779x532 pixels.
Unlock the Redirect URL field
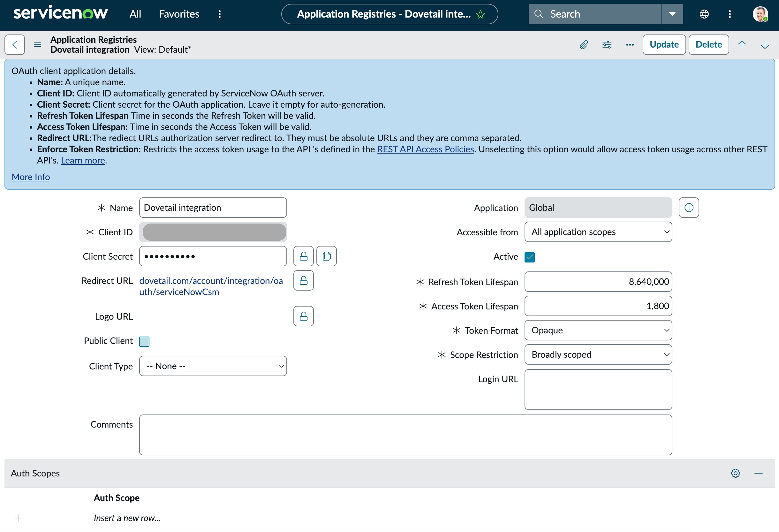(303, 281)
